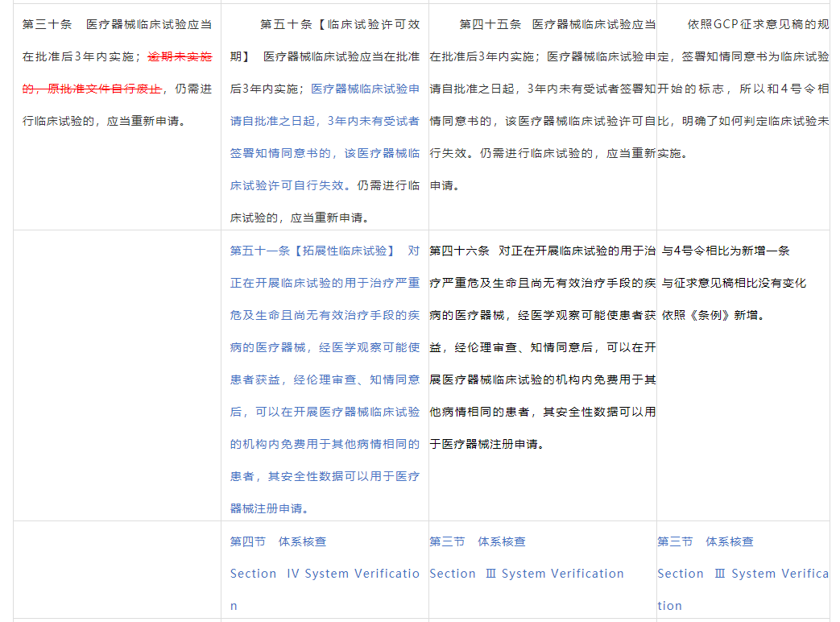Click the 第四十六条 article heading

tap(459, 251)
